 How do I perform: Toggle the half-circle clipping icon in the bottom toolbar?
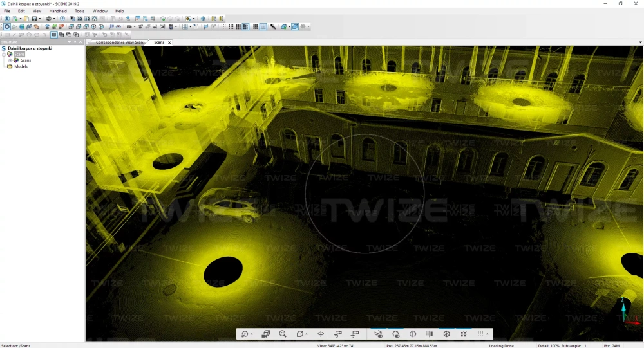pos(412,334)
